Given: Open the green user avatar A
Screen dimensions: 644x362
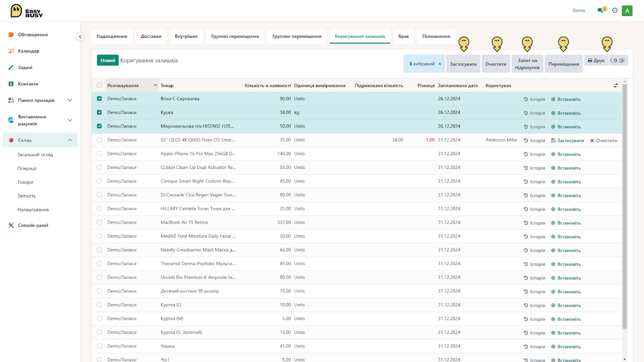Looking at the screenshot, I should (x=627, y=11).
